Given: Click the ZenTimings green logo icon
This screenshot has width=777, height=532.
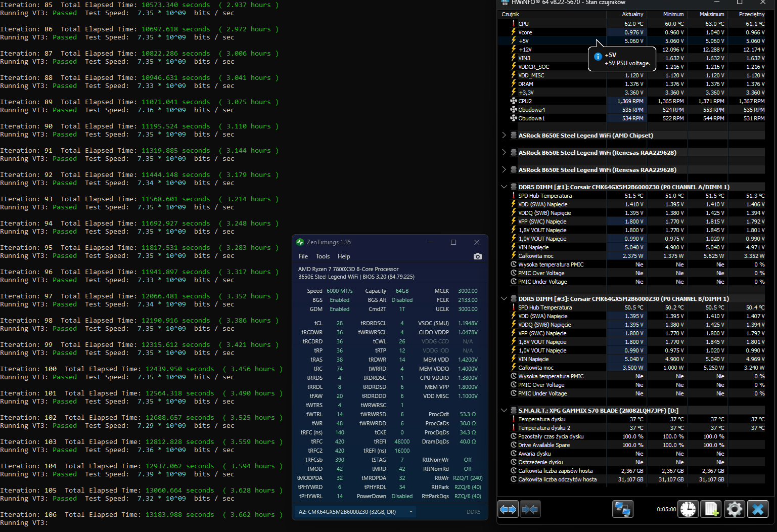Looking at the screenshot, I should click(300, 242).
